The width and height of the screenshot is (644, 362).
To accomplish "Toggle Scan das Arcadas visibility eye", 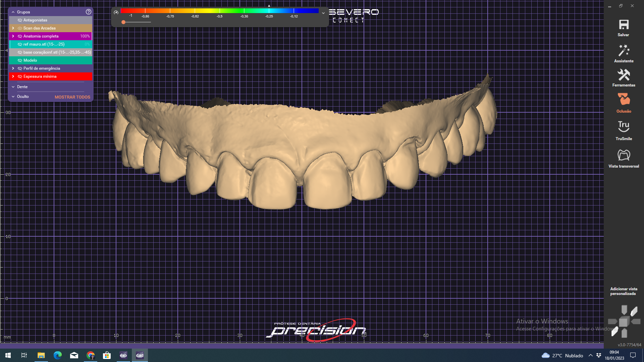I will coord(20,28).
